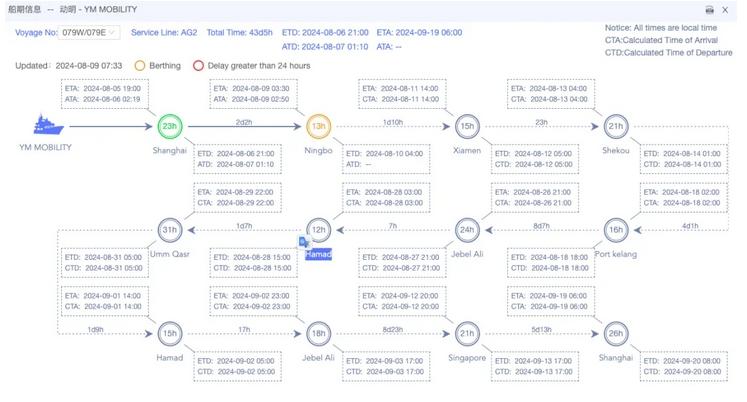Click the 8d23h transit label to Singapore
Screen dimensions: 747x402
393,330
